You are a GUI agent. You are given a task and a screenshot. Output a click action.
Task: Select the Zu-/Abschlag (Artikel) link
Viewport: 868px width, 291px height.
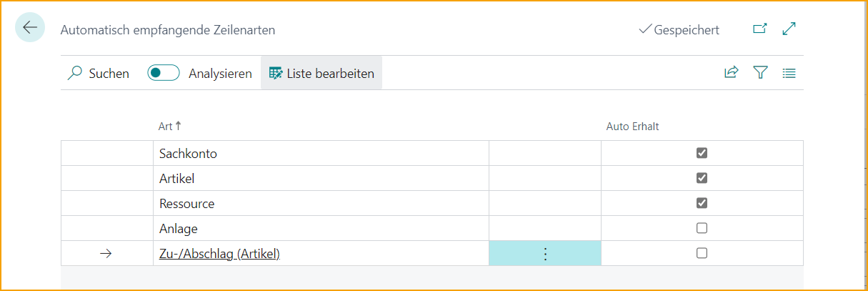coord(219,253)
